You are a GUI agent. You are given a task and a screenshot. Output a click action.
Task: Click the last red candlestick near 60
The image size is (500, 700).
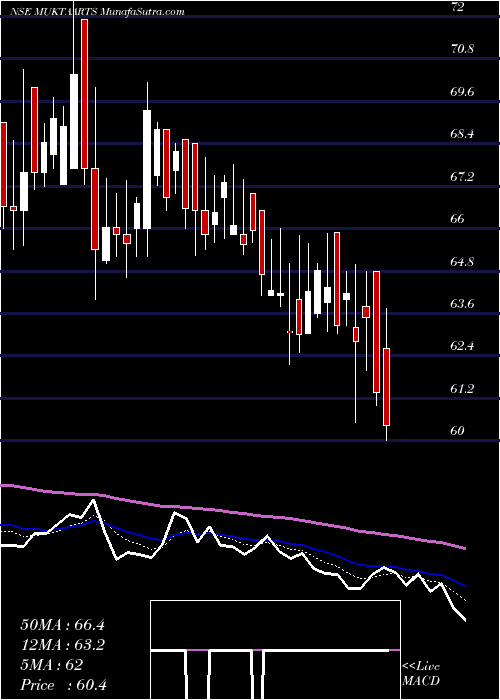(387, 387)
